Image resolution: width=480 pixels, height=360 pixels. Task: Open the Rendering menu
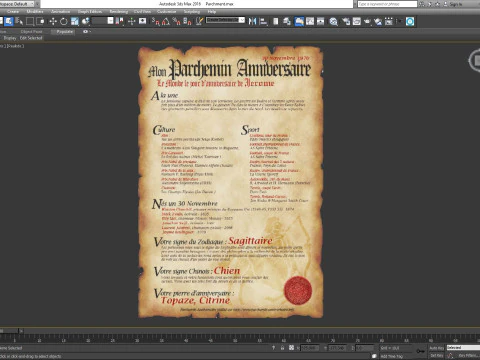tap(119, 11)
